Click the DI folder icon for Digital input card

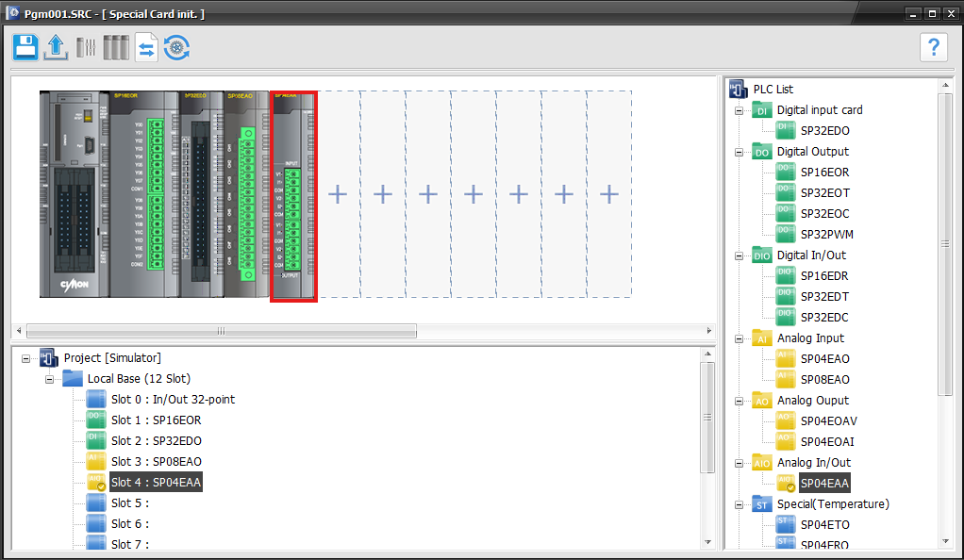(x=762, y=110)
